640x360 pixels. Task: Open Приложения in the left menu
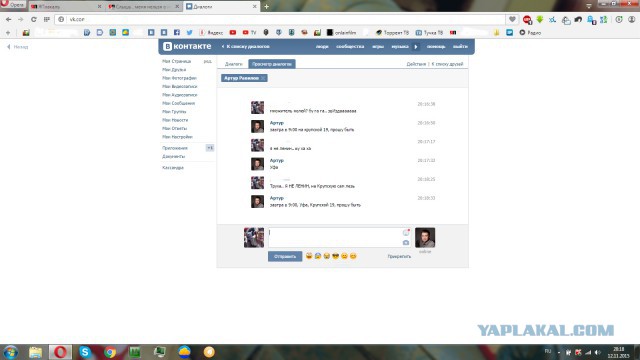pyautogui.click(x=175, y=148)
